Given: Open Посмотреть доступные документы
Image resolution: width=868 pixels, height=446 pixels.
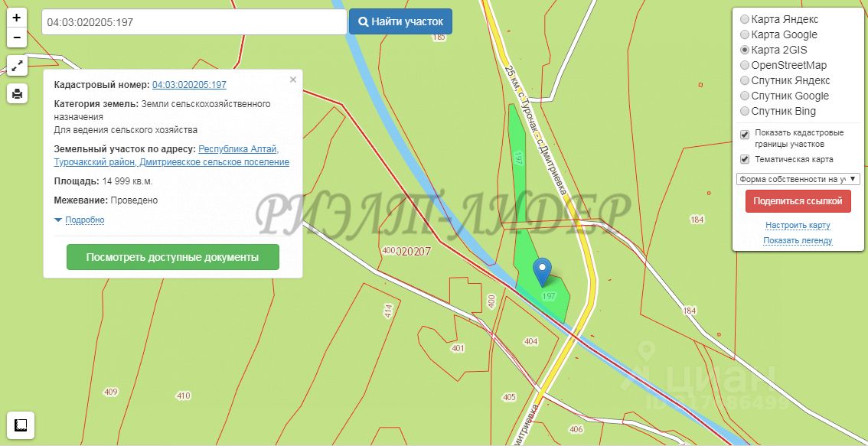Looking at the screenshot, I should coord(173,257).
